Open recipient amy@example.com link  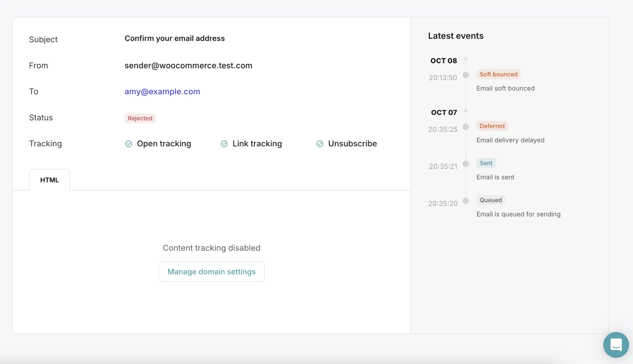pos(162,92)
